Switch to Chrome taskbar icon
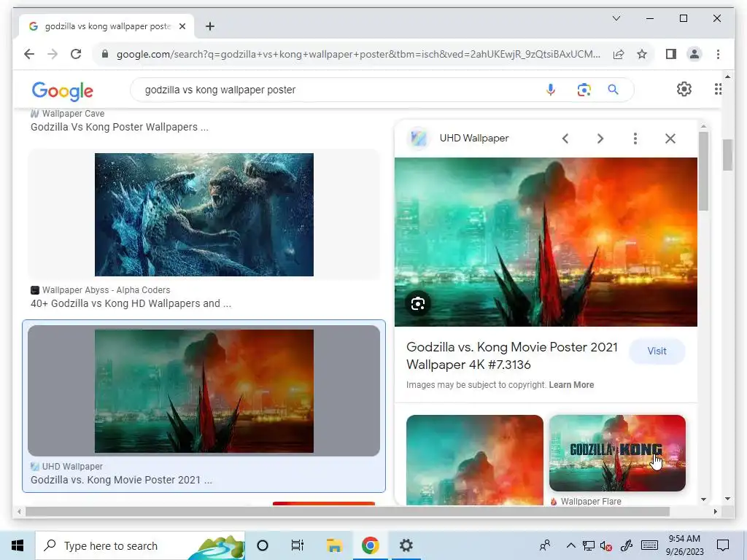This screenshot has width=747, height=560. pos(370,545)
